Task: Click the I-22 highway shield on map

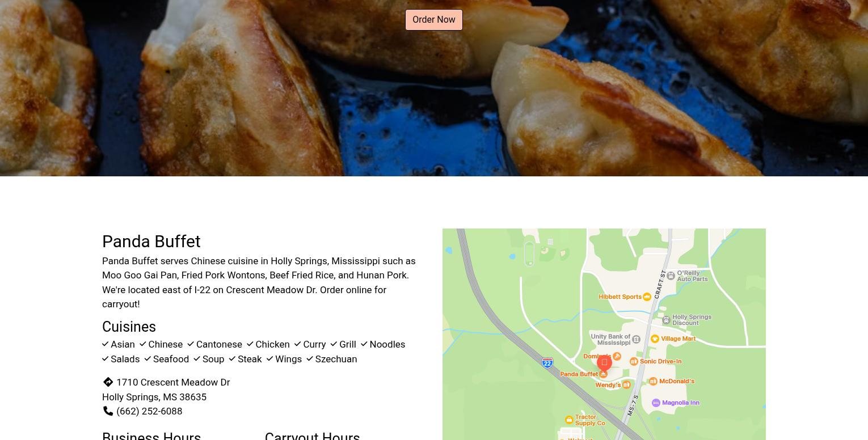Action: (547, 363)
